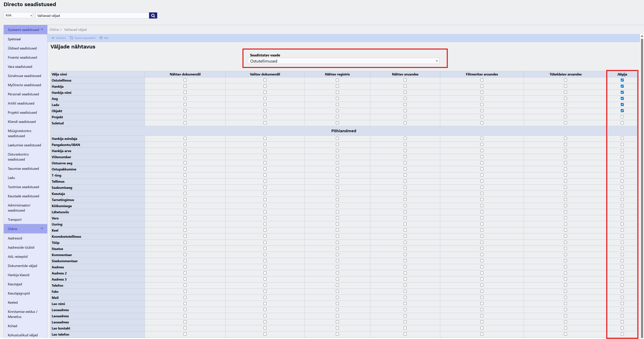
Task: Click the Jäta cancel icon
Action: [x=101, y=38]
